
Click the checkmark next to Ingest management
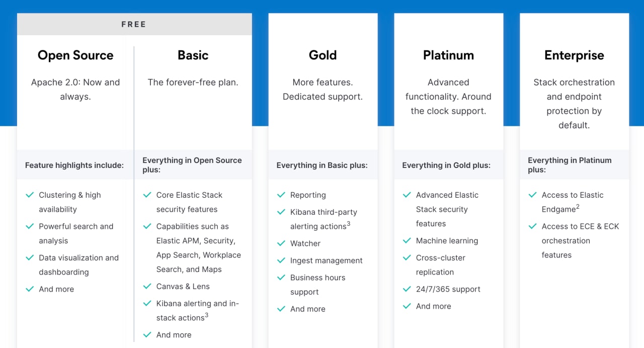(x=281, y=260)
